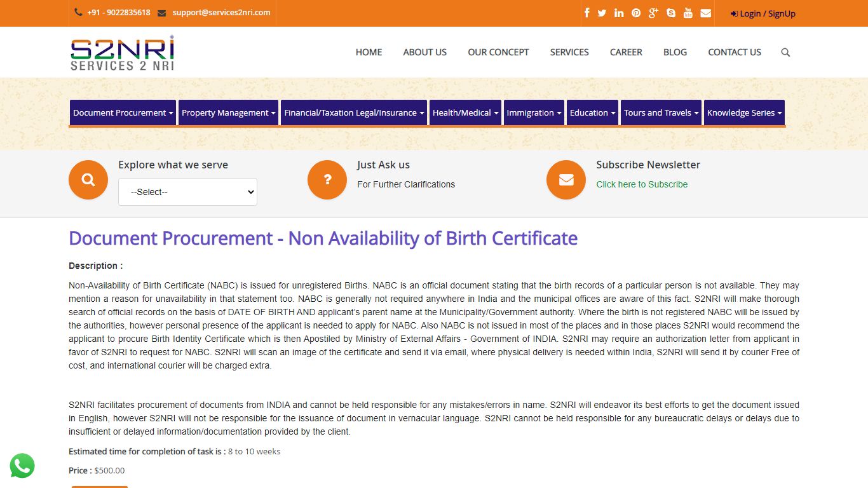Image resolution: width=868 pixels, height=488 pixels.
Task: Click the orange newsletter envelope circle
Action: [566, 180]
